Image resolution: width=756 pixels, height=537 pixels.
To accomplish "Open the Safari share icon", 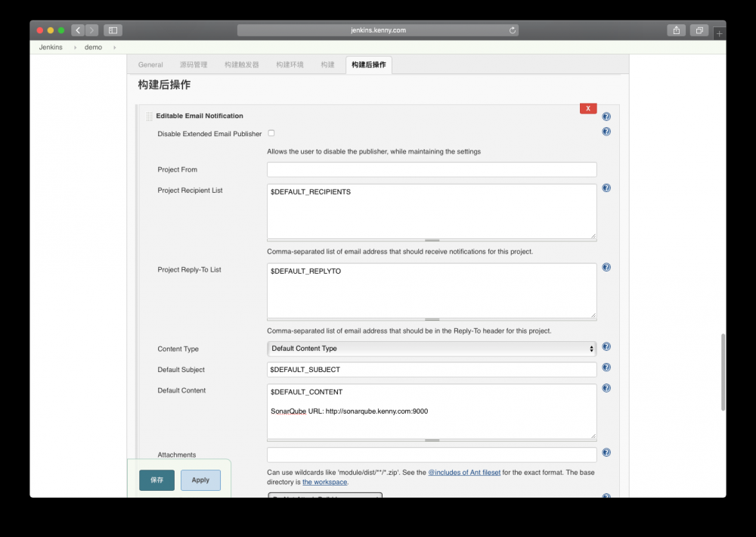I will pyautogui.click(x=675, y=30).
